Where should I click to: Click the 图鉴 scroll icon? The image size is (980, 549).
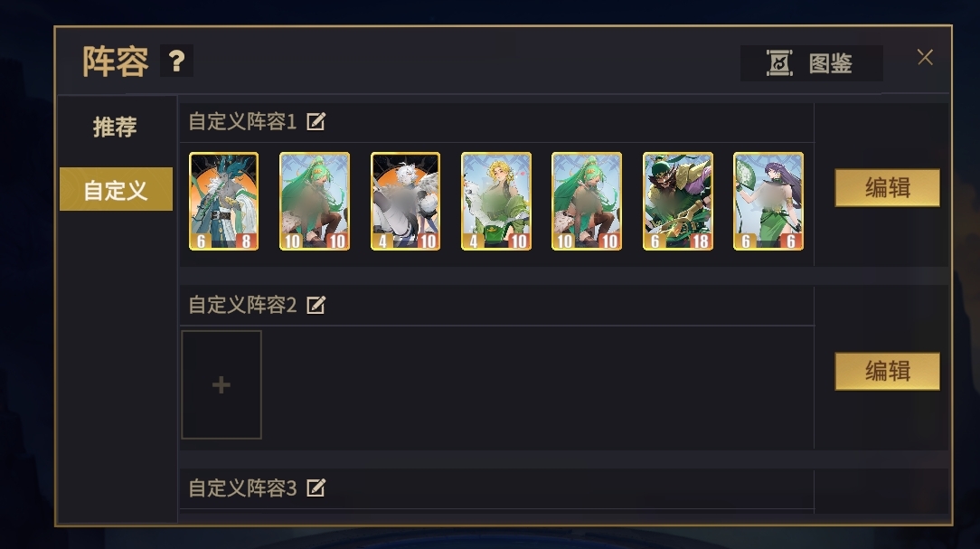click(x=779, y=63)
